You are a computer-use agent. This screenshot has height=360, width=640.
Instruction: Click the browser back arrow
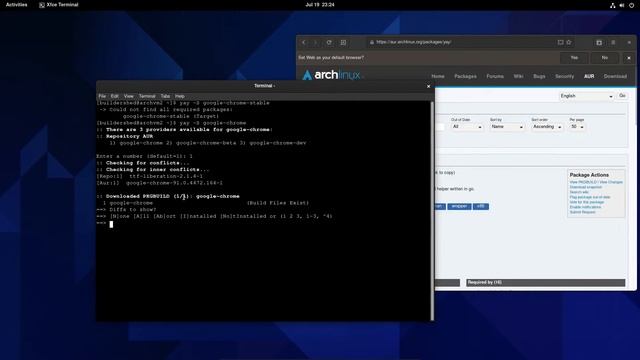[x=304, y=42]
